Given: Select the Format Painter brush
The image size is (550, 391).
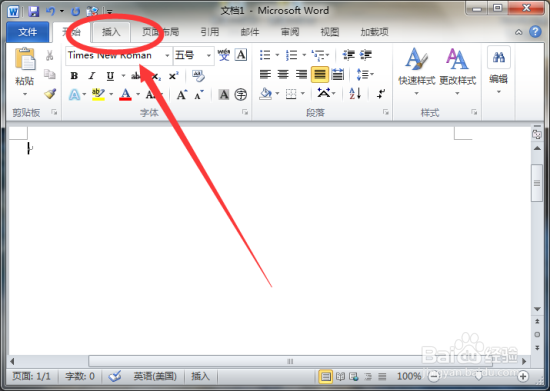Looking at the screenshot, I should 50,94.
